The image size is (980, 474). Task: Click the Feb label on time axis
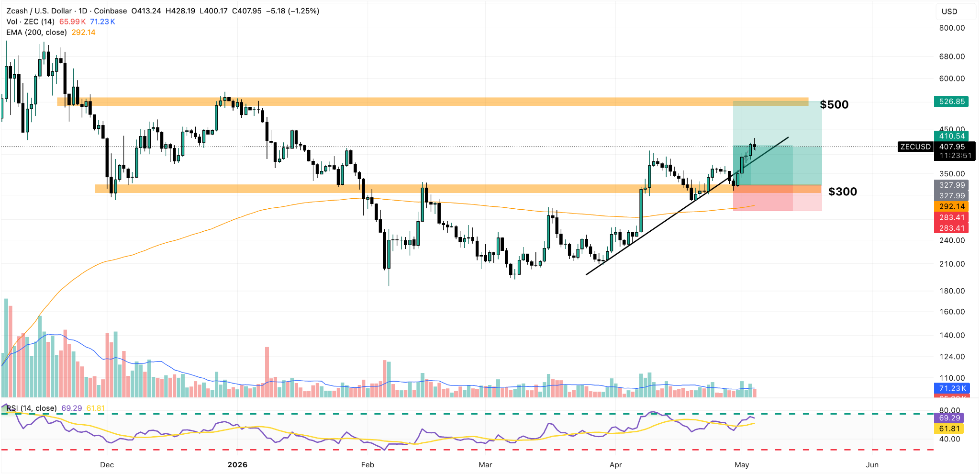(367, 464)
